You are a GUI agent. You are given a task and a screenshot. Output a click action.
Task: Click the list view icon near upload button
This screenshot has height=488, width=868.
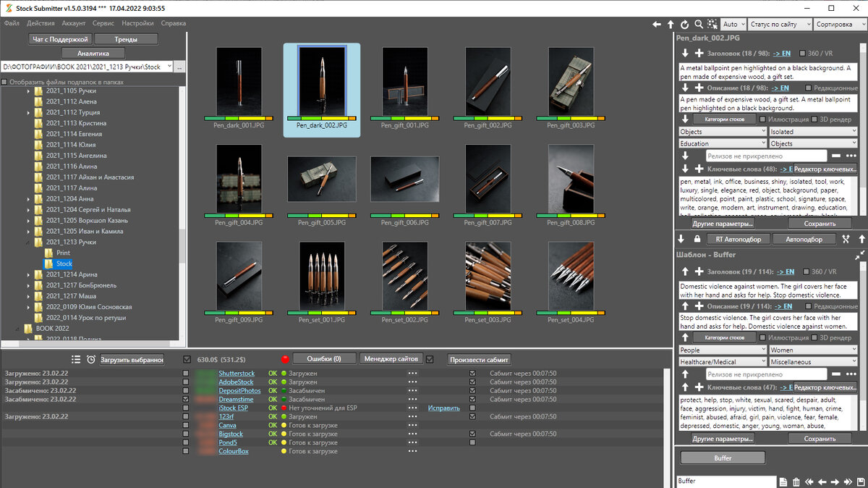coord(76,360)
